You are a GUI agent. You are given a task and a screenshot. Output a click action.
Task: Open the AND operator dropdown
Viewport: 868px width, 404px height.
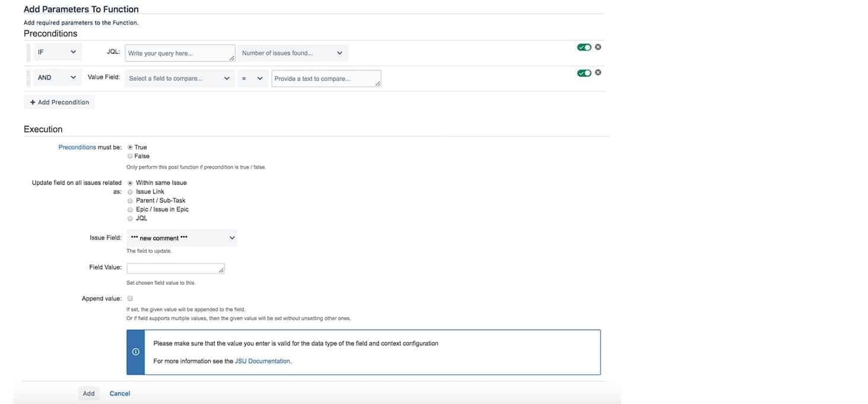(57, 77)
